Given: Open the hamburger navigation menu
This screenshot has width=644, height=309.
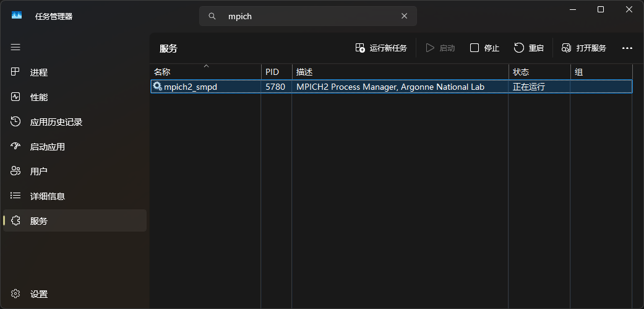Looking at the screenshot, I should coord(15,47).
